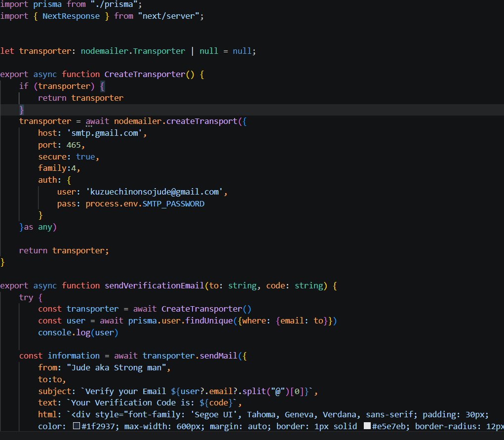The image size is (504, 440).
Task: Click the nodemailer.Transporter type annotation
Action: coord(133,51)
